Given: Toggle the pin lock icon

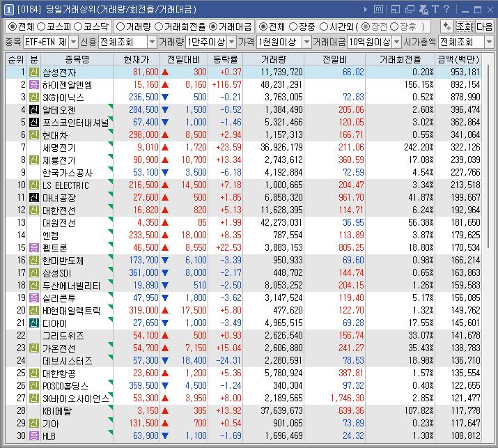Looking at the screenshot, I should (423, 10).
